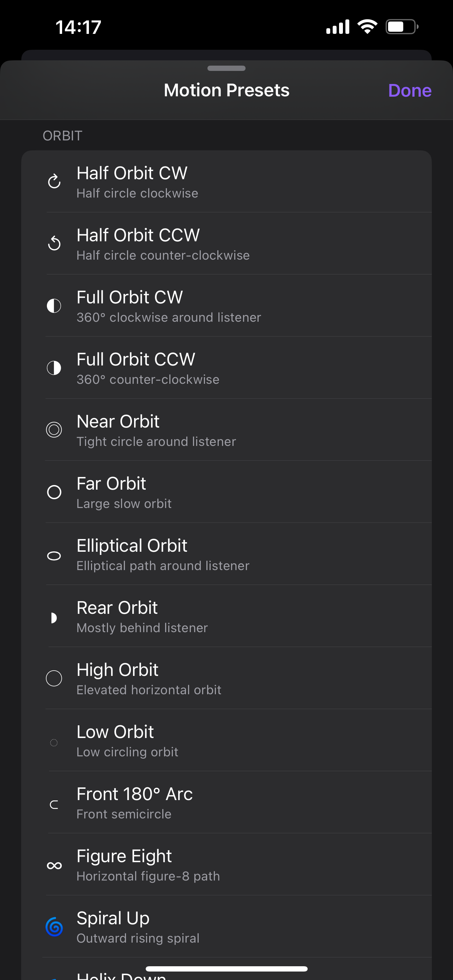Tap the concentric circles Near Orbit icon
This screenshot has height=980, width=453.
pos(54,430)
